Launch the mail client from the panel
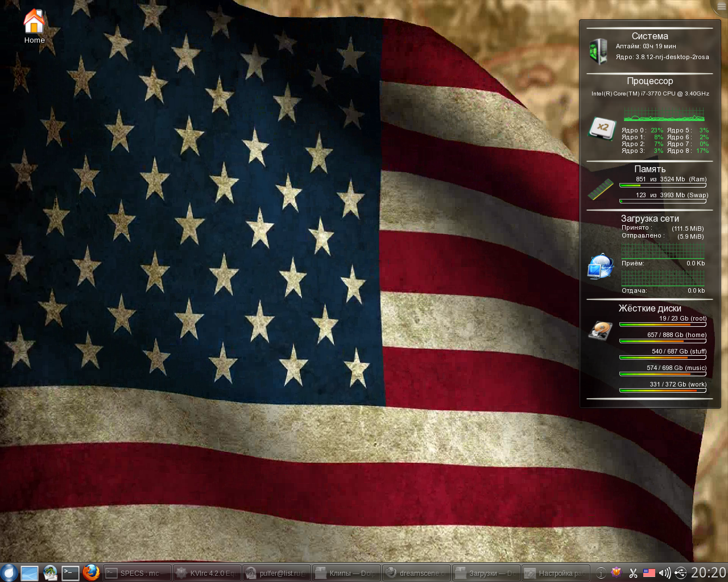 pyautogui.click(x=50, y=573)
